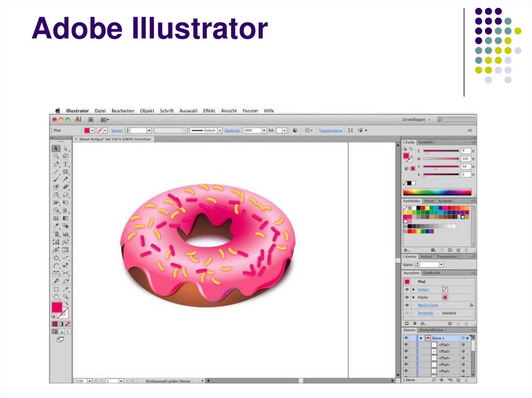Click the CMYK color spectrum bar
This screenshot has width=532, height=398.
point(437,192)
